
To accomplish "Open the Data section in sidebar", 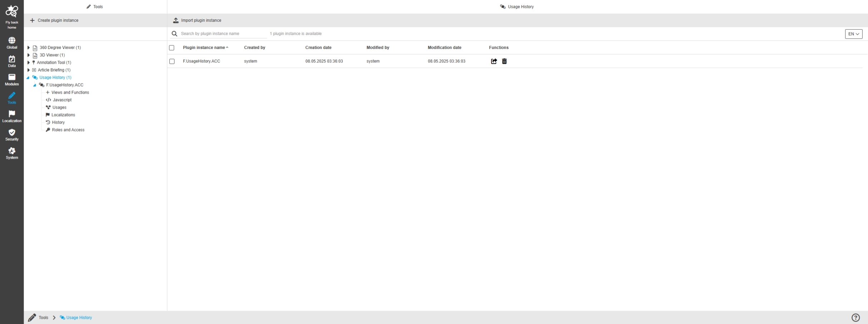I will point(12,61).
